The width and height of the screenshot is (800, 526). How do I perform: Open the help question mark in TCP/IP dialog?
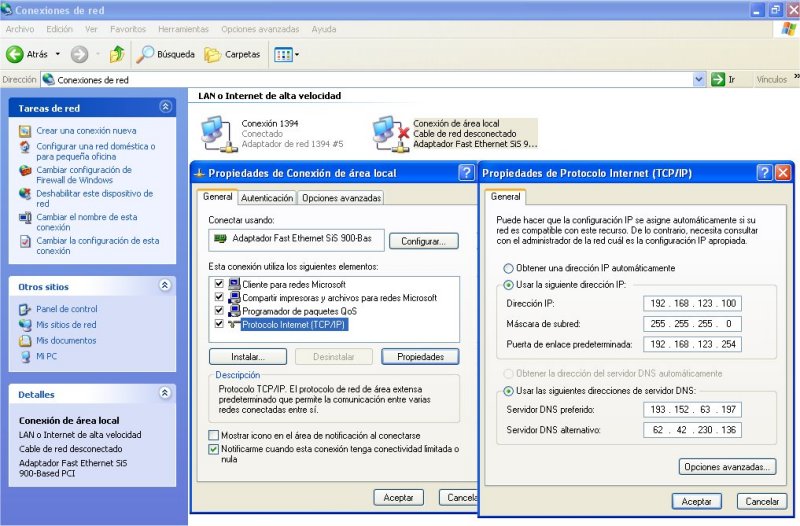[765, 173]
